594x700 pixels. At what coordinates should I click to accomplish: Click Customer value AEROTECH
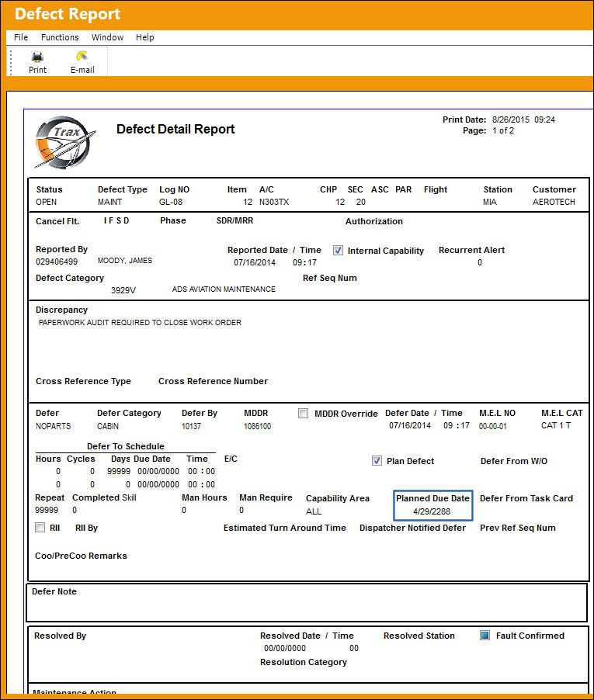pos(554,203)
